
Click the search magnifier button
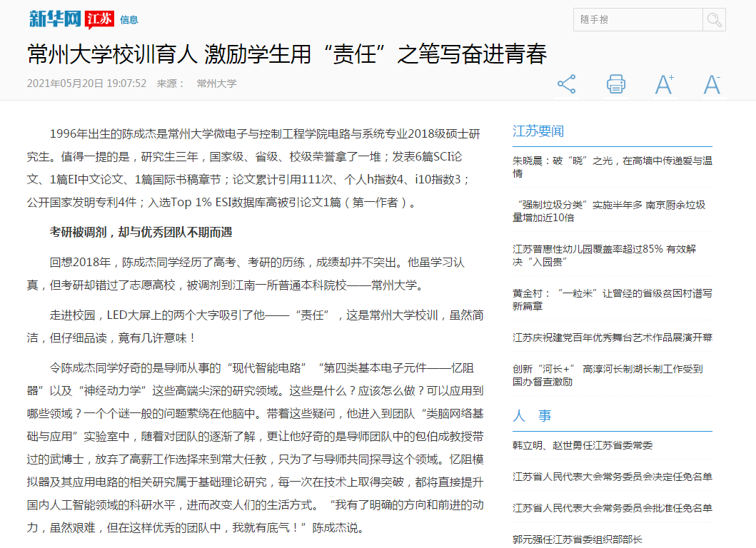714,20
